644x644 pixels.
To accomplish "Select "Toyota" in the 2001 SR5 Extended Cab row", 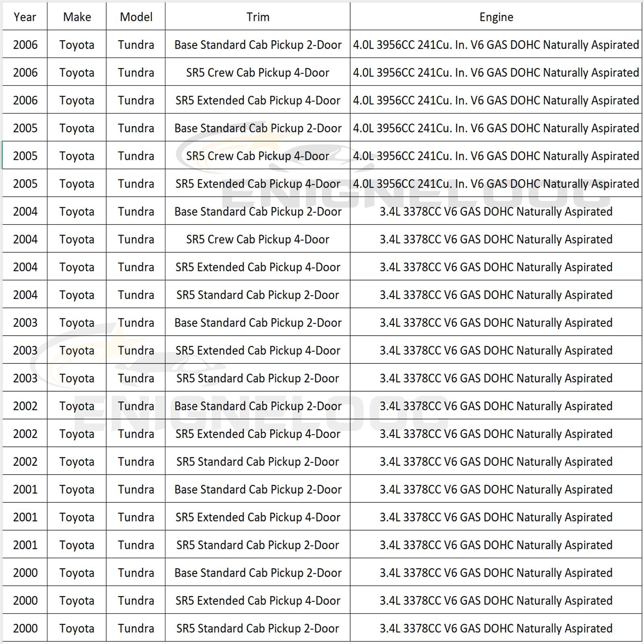I will click(x=77, y=516).
